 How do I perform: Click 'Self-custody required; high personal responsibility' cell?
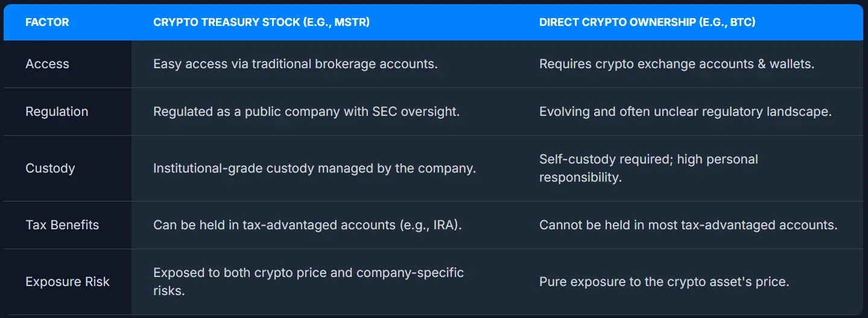[x=648, y=168]
